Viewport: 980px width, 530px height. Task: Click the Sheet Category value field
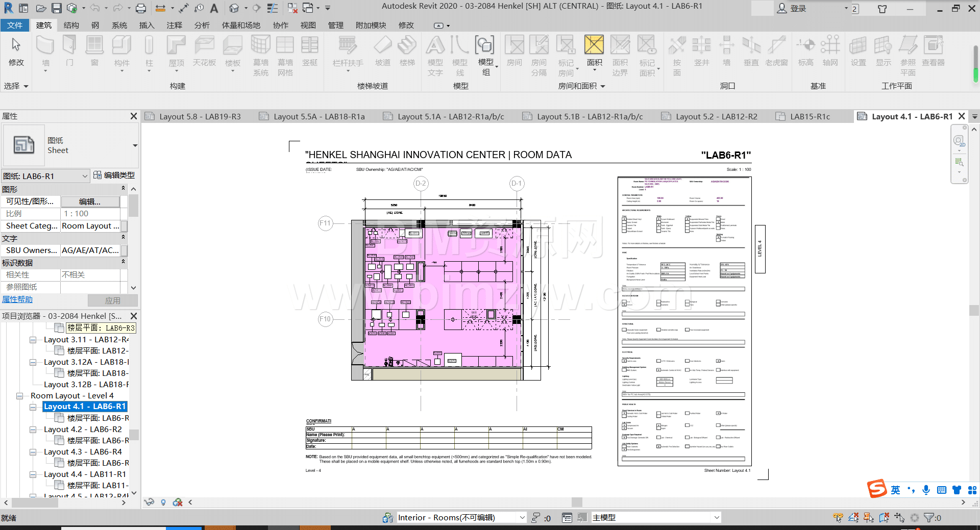[90, 226]
